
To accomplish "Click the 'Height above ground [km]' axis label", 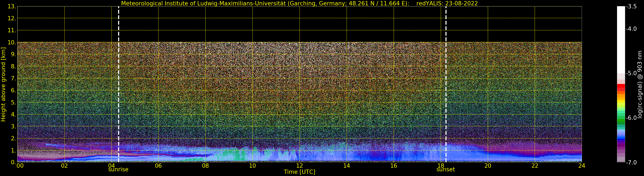I will point(3,84).
